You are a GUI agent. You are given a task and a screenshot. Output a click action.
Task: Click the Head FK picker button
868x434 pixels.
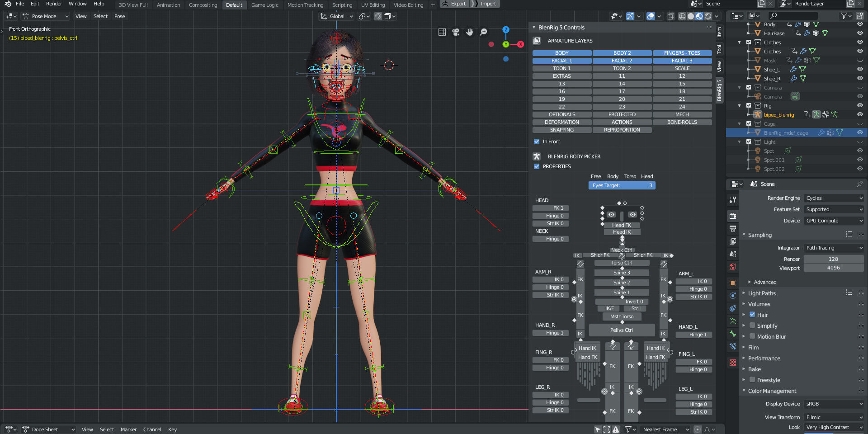622,225
